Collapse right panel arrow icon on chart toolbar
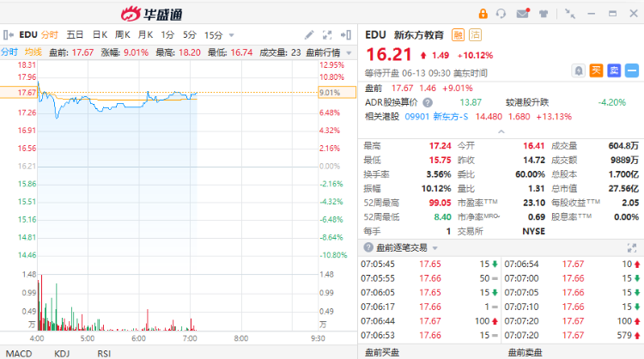The image size is (644, 359). (345, 35)
